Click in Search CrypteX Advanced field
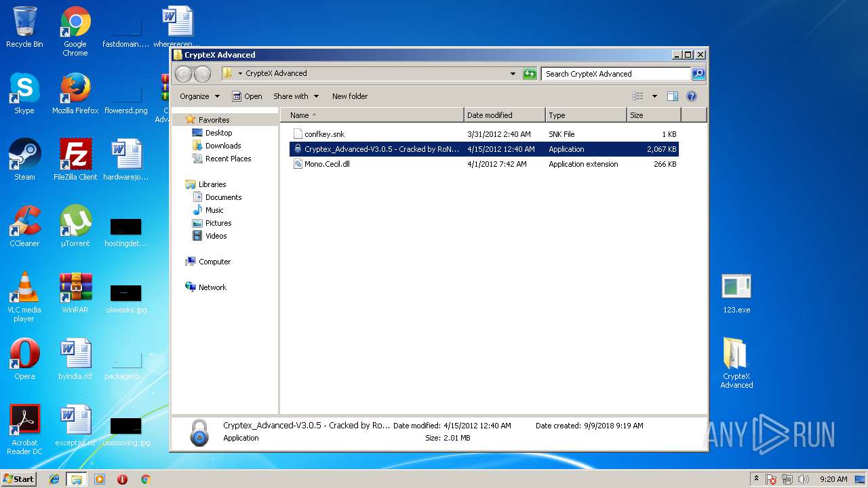Screen dimensions: 868x488 [x=616, y=74]
